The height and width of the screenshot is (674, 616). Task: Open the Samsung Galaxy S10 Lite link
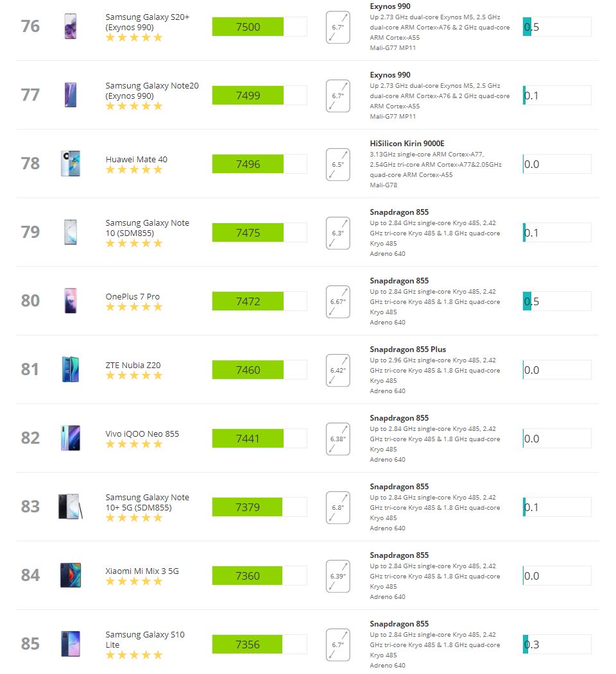pos(145,639)
